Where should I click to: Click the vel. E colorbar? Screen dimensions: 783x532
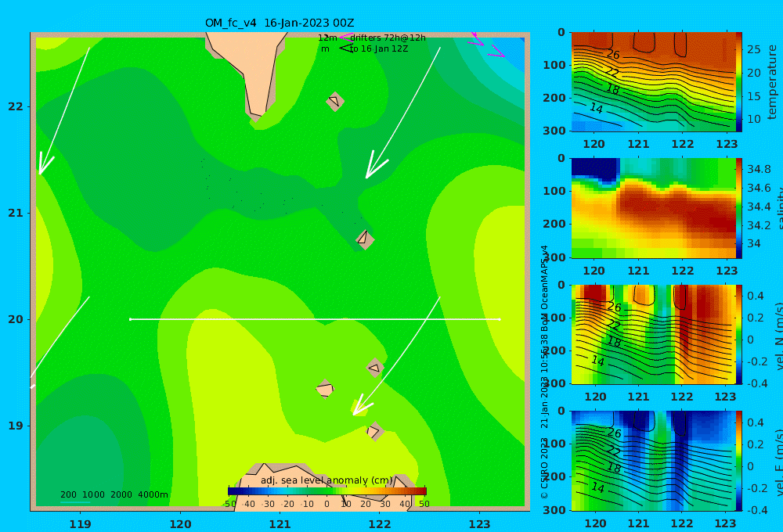739,461
